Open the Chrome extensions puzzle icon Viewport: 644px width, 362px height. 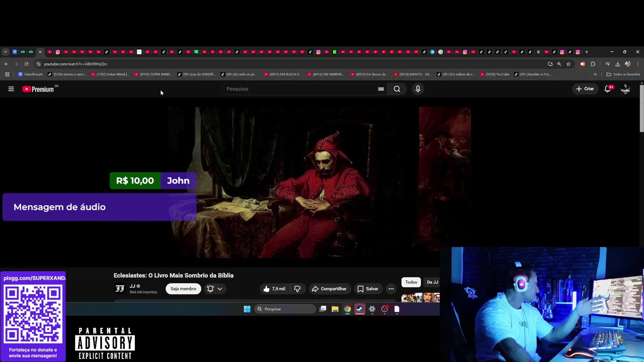[x=593, y=64]
